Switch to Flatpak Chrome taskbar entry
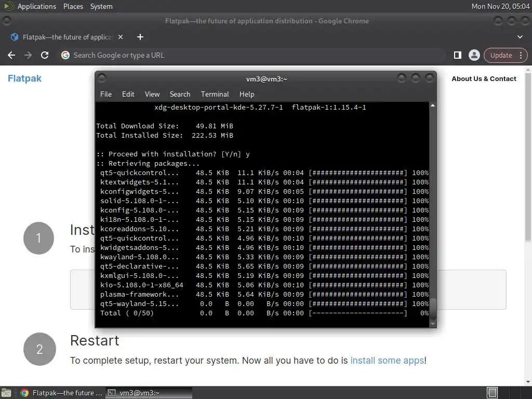The width and height of the screenshot is (532, 399). (x=61, y=393)
